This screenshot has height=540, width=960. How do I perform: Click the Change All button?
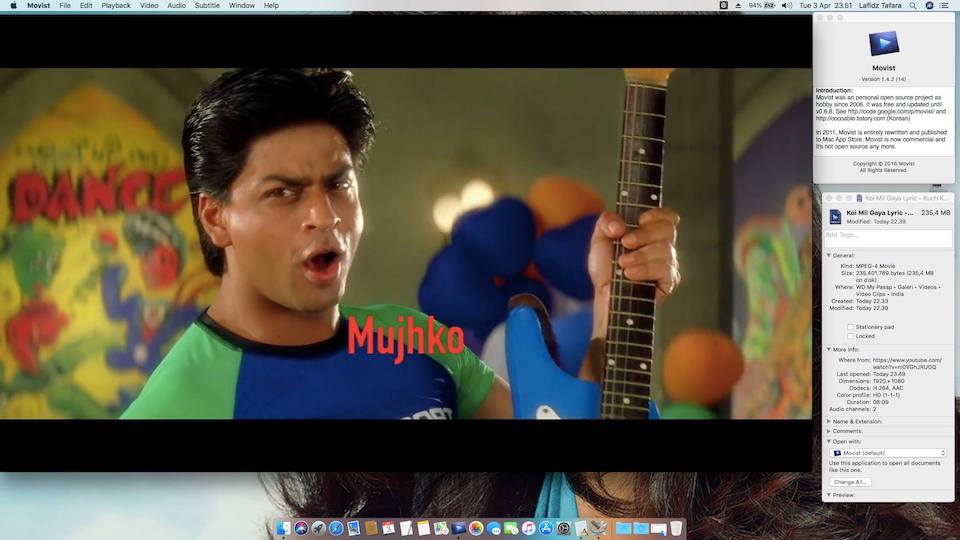click(x=850, y=482)
